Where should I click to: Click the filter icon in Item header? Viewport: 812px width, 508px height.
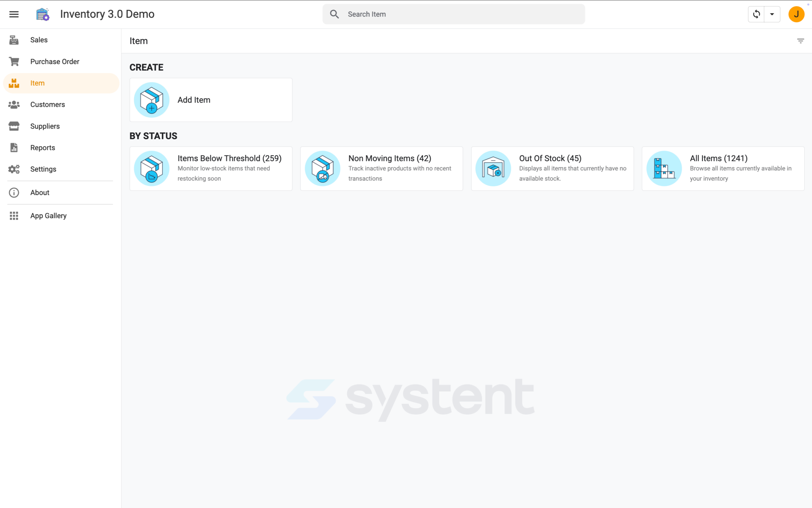(801, 41)
